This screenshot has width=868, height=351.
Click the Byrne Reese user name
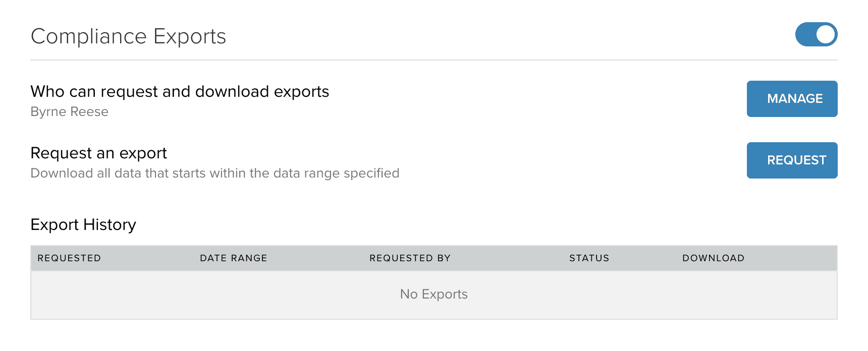coord(69,111)
